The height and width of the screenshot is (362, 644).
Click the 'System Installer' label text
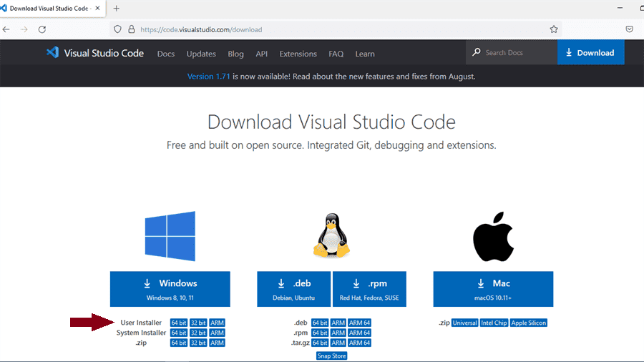pos(141,333)
